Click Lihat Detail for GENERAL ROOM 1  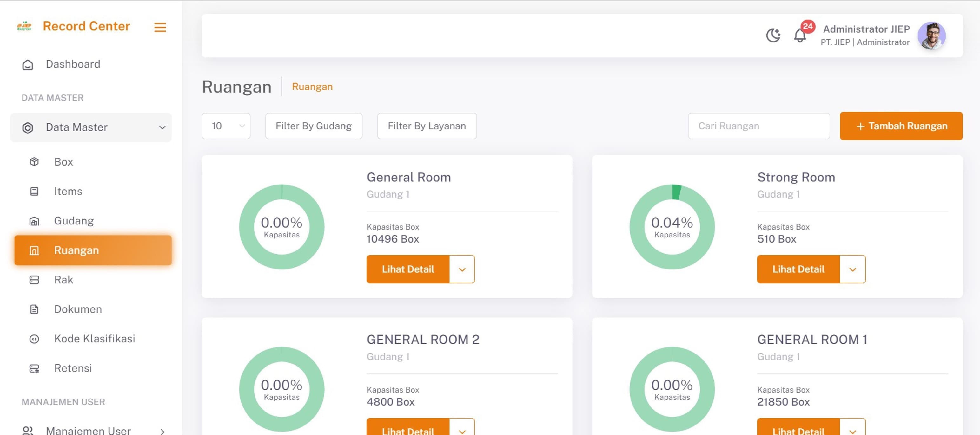798,427
